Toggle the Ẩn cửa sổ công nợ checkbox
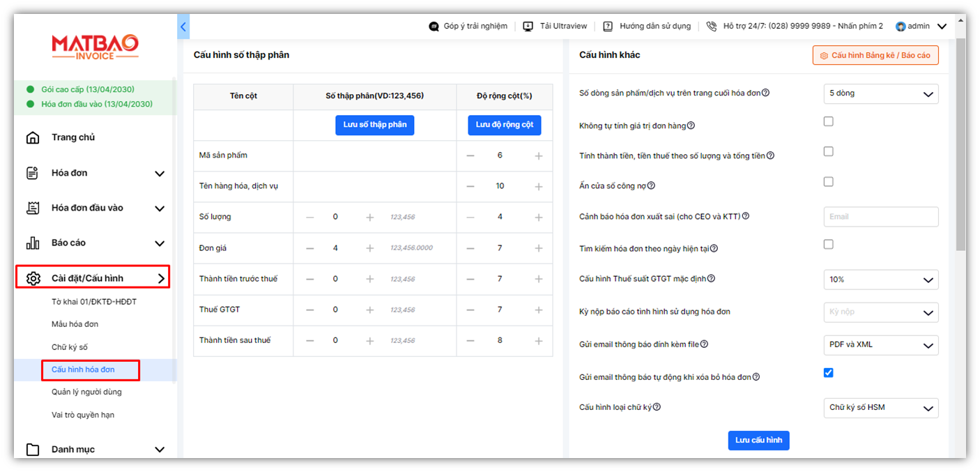The image size is (980, 472). 828,182
